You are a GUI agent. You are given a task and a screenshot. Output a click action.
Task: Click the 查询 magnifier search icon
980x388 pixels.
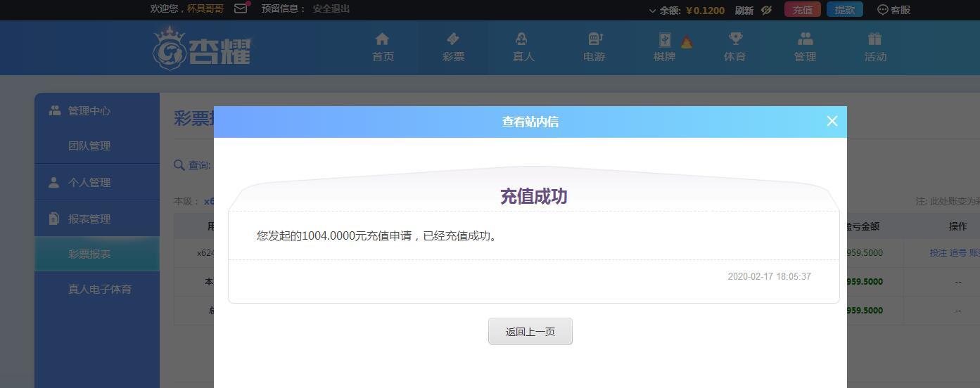[x=179, y=165]
